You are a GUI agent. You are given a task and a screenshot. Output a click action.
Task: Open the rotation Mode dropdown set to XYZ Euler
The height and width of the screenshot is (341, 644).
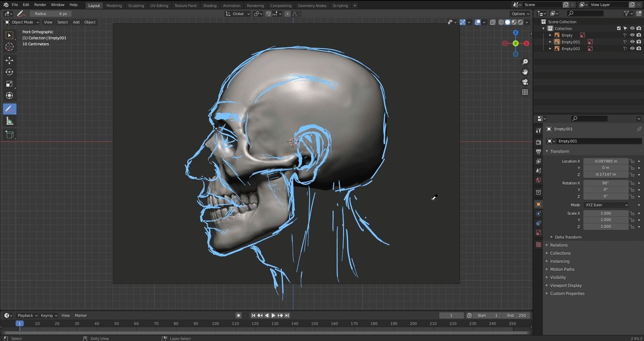(x=606, y=205)
